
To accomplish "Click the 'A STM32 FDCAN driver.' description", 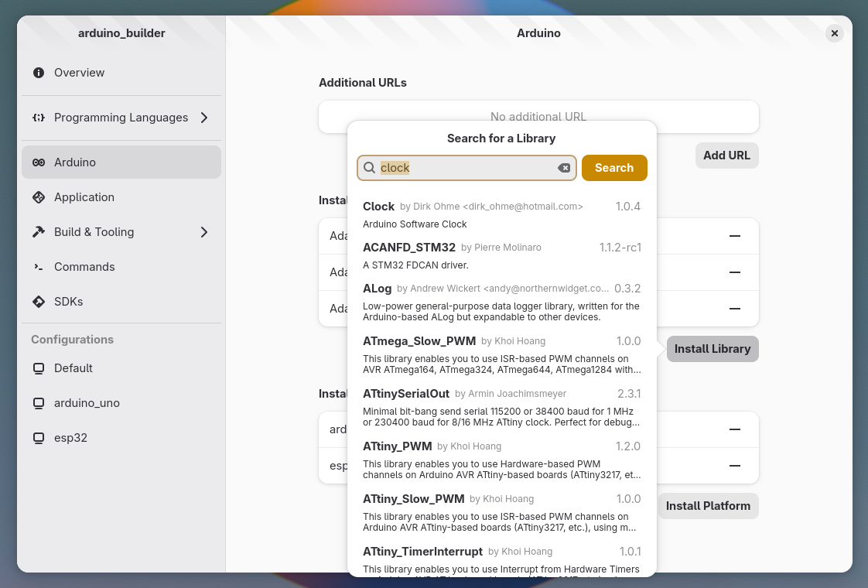I will 415,265.
